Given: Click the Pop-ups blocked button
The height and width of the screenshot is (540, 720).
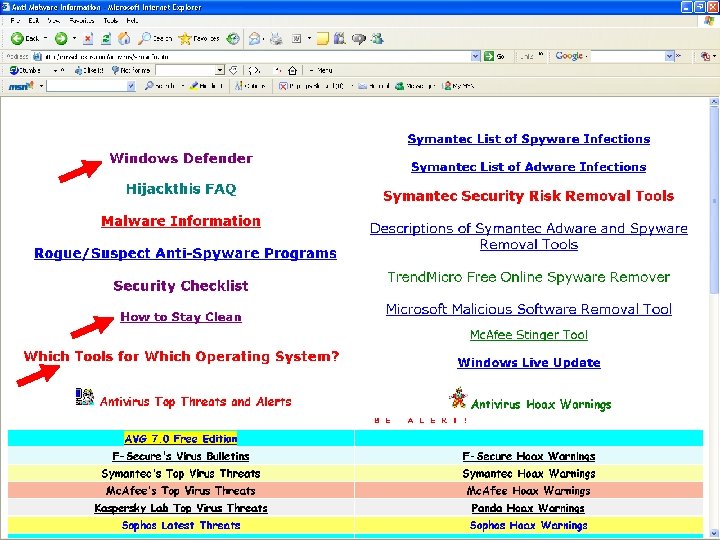Looking at the screenshot, I should tap(311, 86).
